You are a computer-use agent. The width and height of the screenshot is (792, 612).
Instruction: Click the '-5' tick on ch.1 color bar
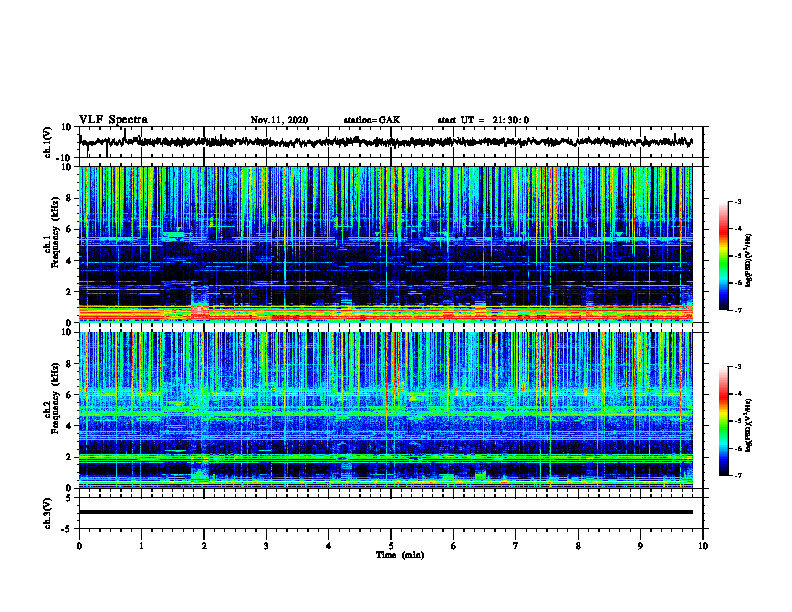737,256
